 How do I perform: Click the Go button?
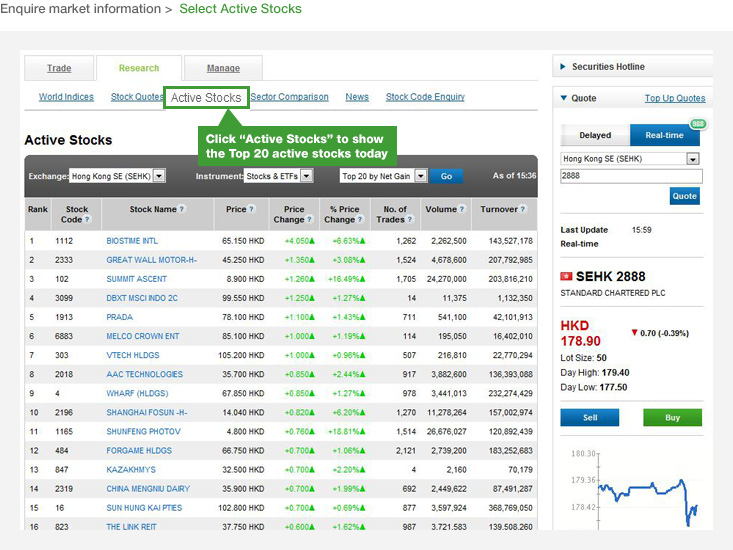tap(446, 176)
